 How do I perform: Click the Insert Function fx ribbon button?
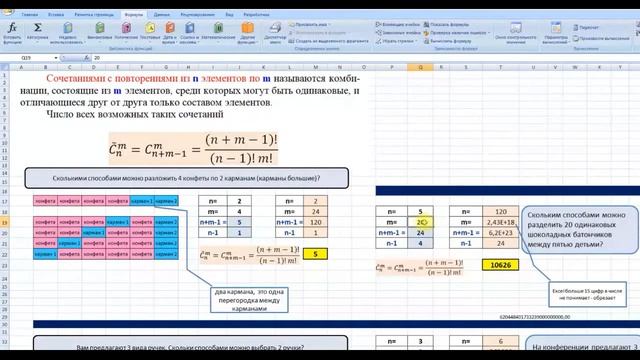click(x=12, y=33)
